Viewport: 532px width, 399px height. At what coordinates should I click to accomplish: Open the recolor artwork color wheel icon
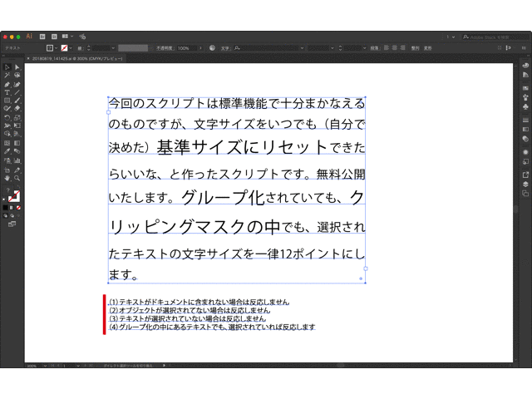tap(213, 48)
